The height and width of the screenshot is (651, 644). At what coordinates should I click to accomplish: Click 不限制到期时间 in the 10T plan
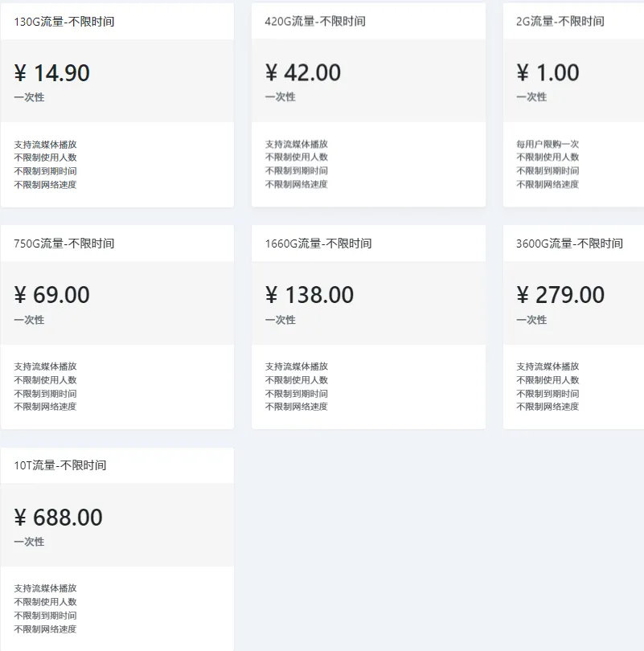45,616
